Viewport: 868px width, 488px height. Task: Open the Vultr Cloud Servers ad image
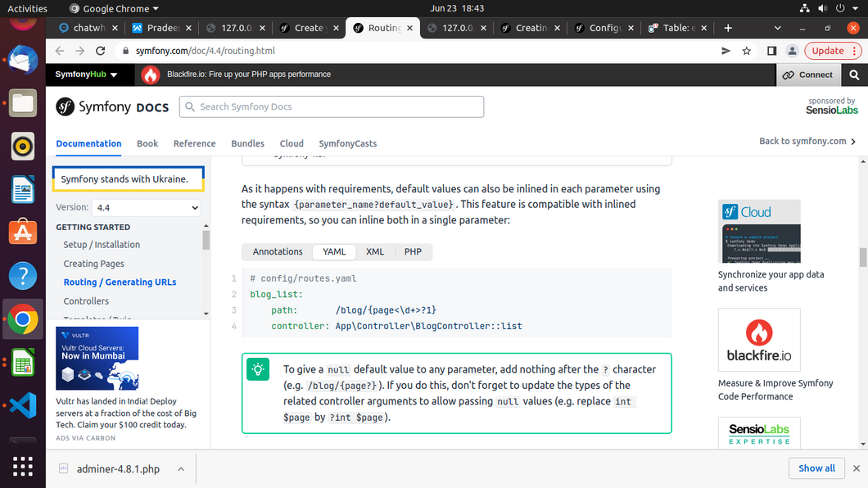(x=97, y=359)
